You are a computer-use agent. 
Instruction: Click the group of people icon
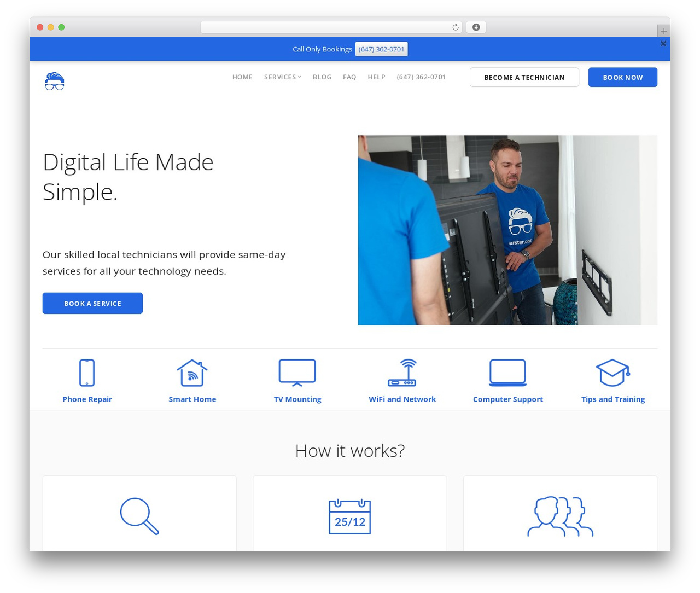click(x=560, y=516)
